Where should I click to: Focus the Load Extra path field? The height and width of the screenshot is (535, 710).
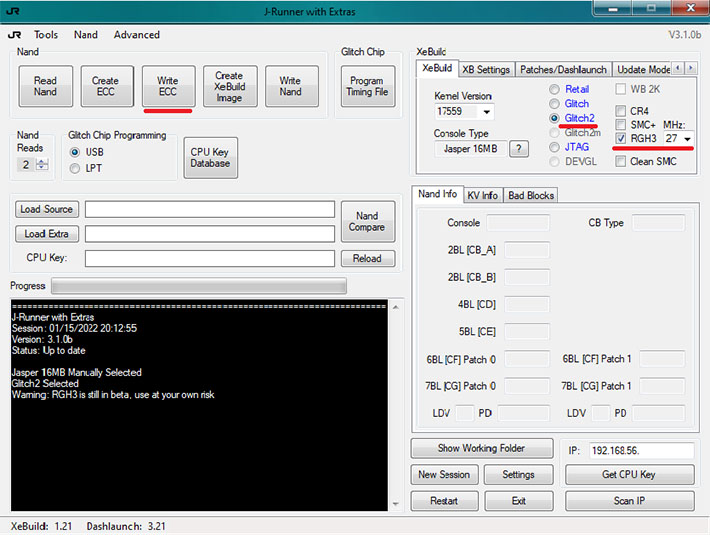(x=210, y=234)
